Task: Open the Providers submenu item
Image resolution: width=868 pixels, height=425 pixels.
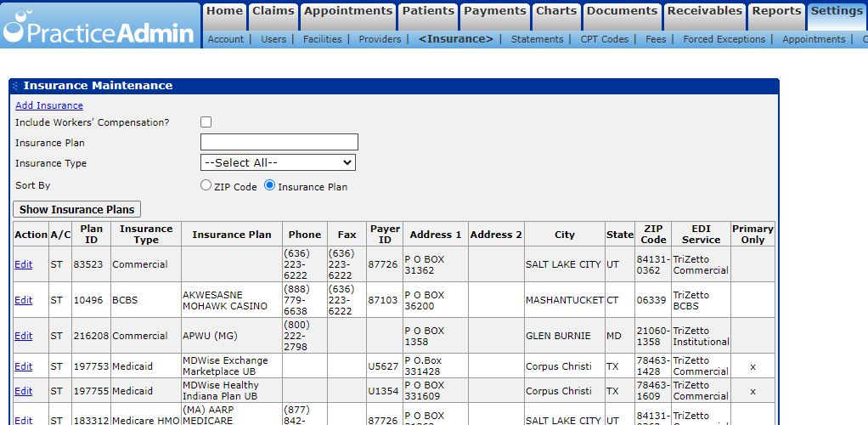Action: [380, 39]
